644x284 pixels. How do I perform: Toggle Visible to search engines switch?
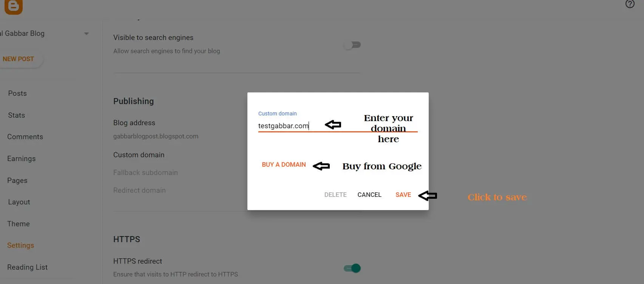[x=352, y=45]
